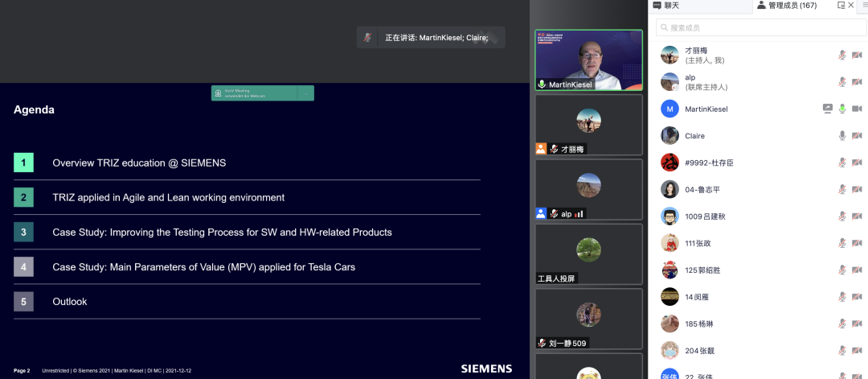Click Claire's avatar in member list

coord(669,136)
